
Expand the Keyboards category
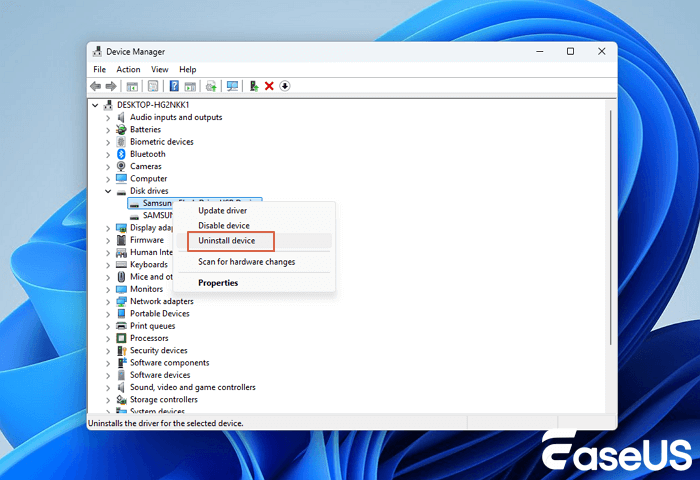(x=108, y=265)
